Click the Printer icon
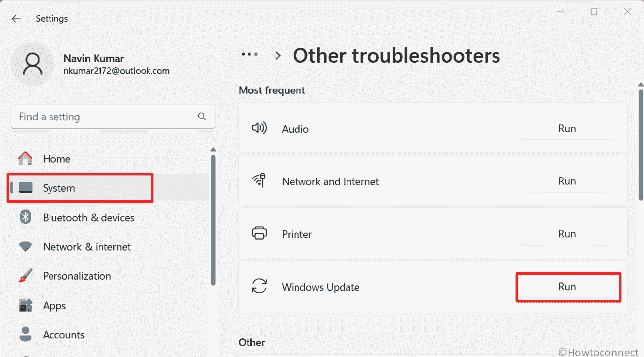The width and height of the screenshot is (644, 357). click(x=259, y=233)
